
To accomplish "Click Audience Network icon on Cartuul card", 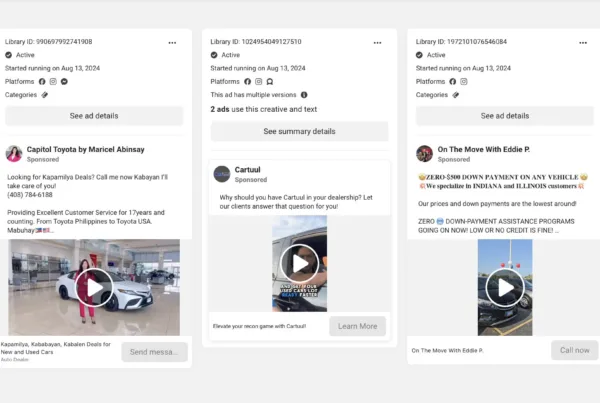I will coord(270,82).
